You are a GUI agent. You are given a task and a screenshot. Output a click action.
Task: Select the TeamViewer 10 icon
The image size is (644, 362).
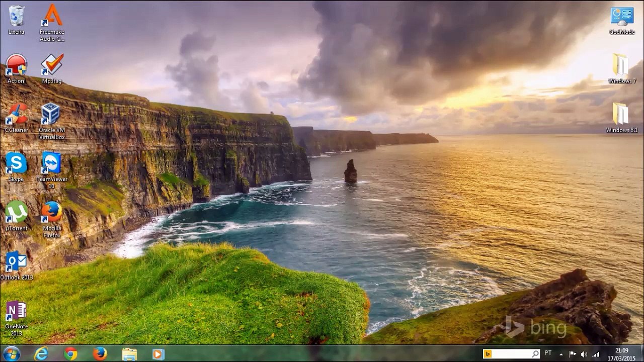[52, 170]
